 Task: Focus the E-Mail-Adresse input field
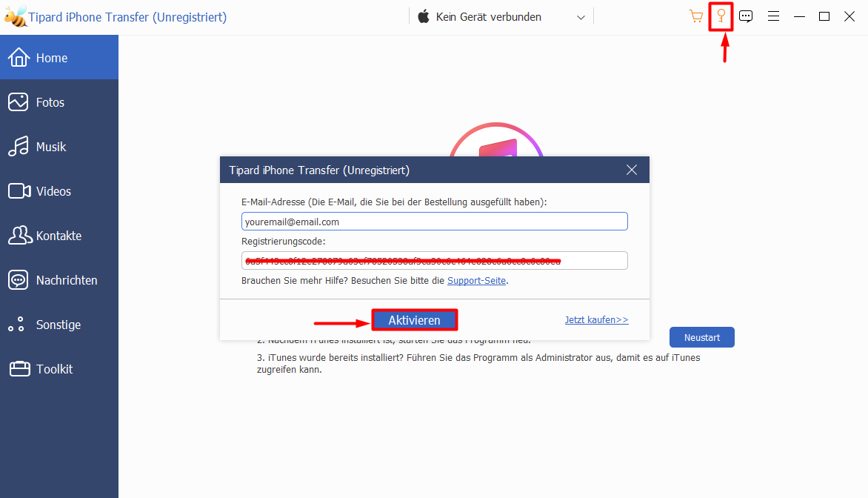(x=434, y=222)
